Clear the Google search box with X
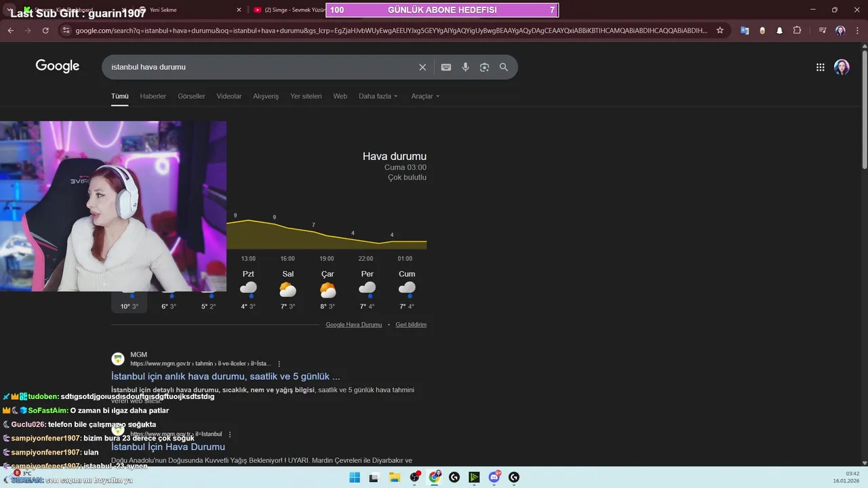This screenshot has height=488, width=868. click(x=422, y=67)
